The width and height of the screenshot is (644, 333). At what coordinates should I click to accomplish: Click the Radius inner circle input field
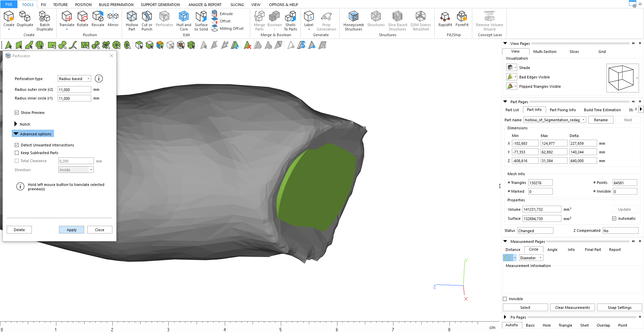[x=74, y=98]
